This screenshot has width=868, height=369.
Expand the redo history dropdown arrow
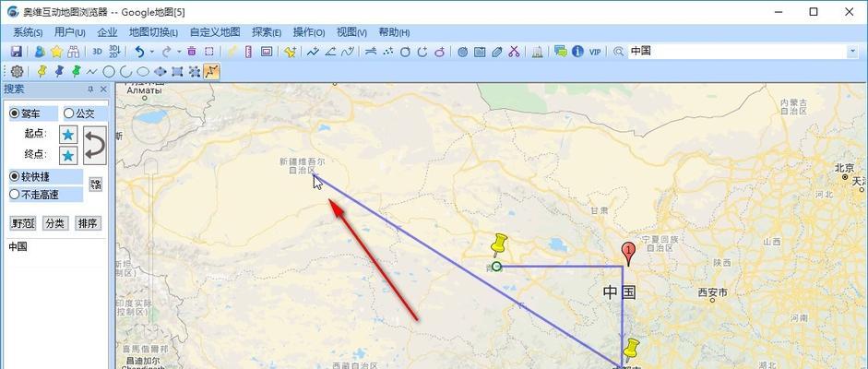coord(179,52)
